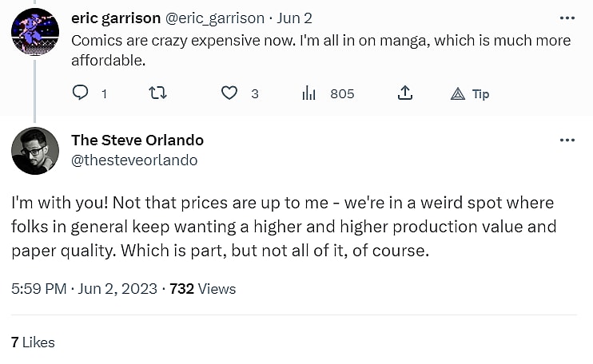Click the share icon on eric's tweet
593x364 pixels.
405,93
